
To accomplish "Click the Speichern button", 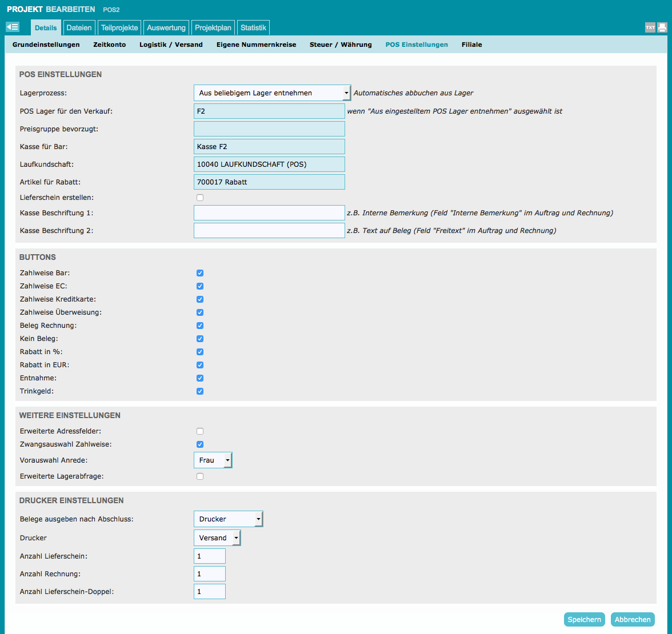I will [x=584, y=620].
